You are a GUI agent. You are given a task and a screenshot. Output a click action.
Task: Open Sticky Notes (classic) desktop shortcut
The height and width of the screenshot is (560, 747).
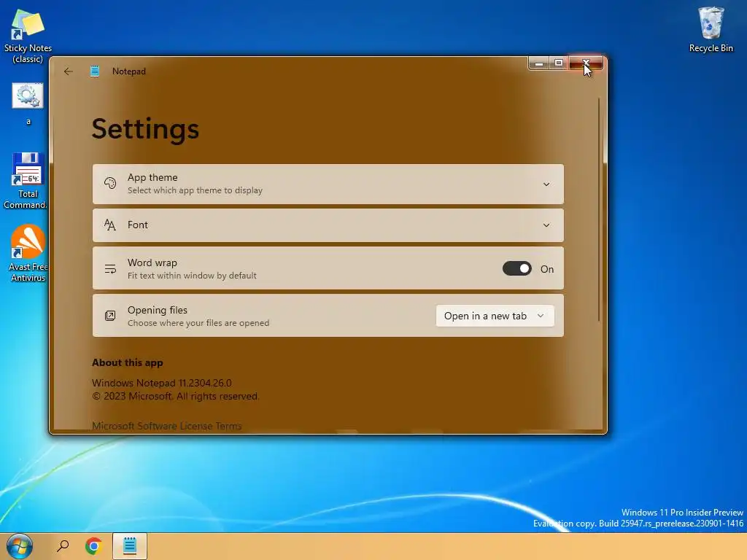[28, 36]
